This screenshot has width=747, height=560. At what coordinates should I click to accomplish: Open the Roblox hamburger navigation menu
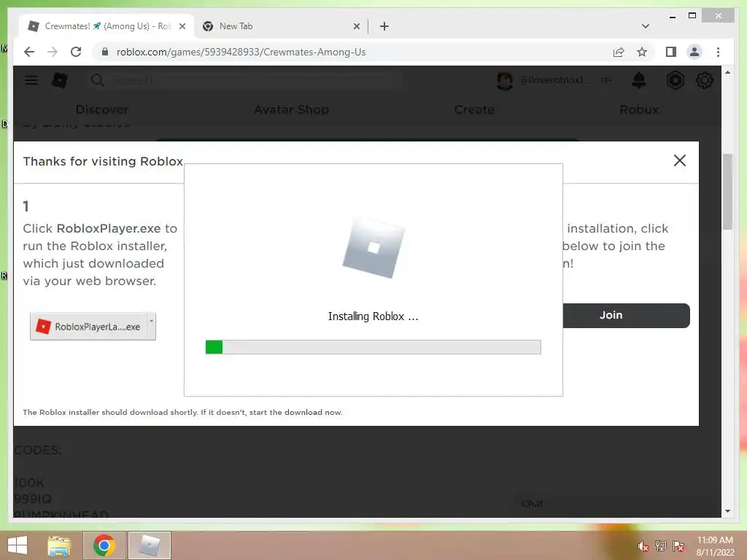[31, 80]
